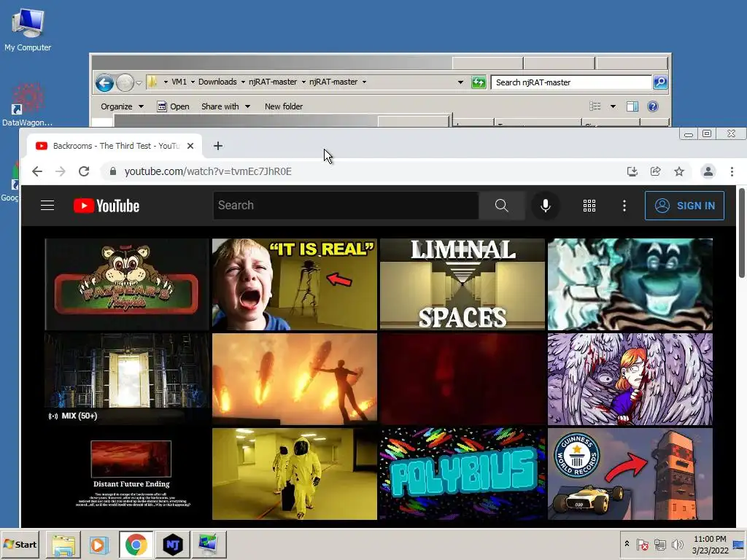The image size is (747, 560).
Task: Click Explorer's back arrow button
Action: point(104,83)
